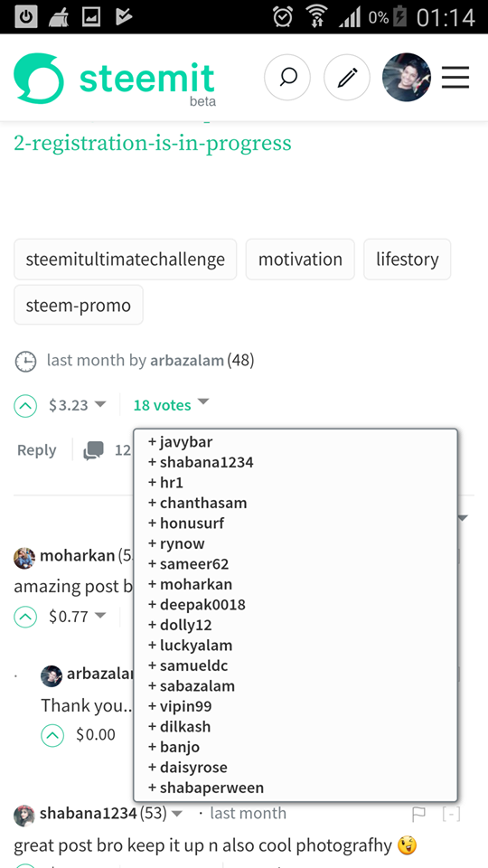Click the Reply link under post
This screenshot has height=868, width=488.
point(36,450)
